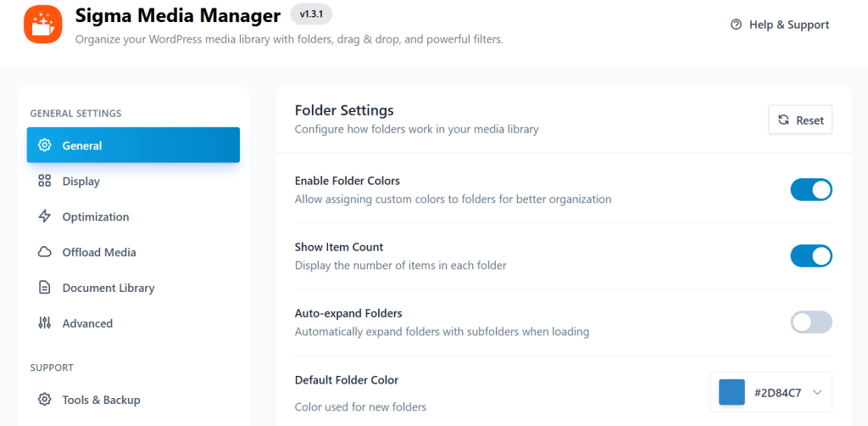Click the sliders icon beside Advanced
This screenshot has height=426, width=868.
point(45,323)
